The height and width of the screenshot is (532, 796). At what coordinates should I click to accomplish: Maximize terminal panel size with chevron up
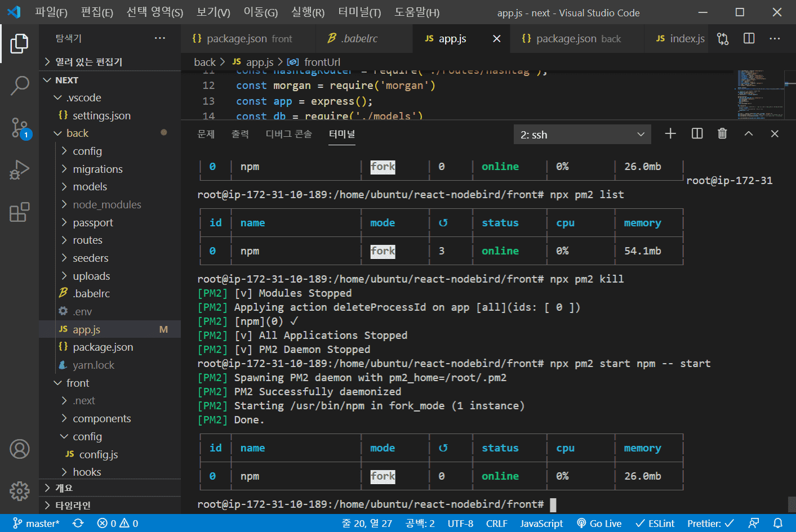pos(748,133)
